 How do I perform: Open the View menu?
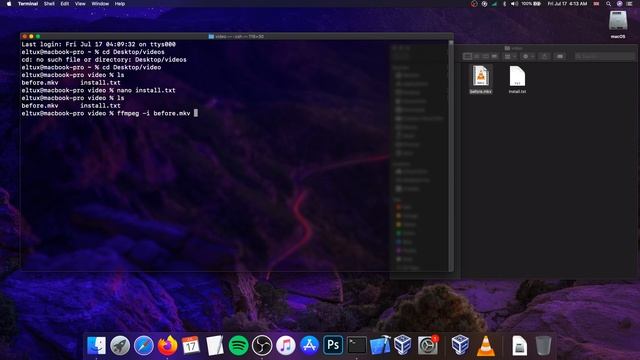tap(80, 4)
